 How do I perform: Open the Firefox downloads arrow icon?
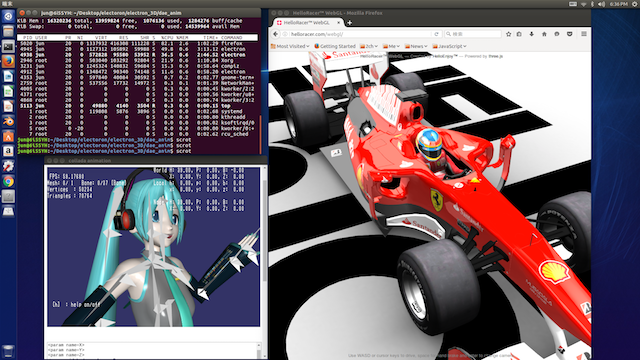pos(531,34)
